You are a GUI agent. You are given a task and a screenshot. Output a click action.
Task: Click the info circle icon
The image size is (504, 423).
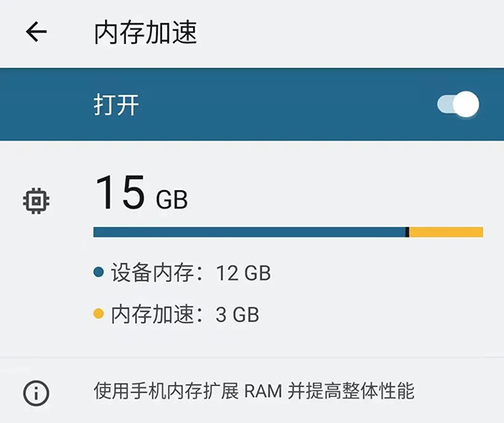coord(36,392)
